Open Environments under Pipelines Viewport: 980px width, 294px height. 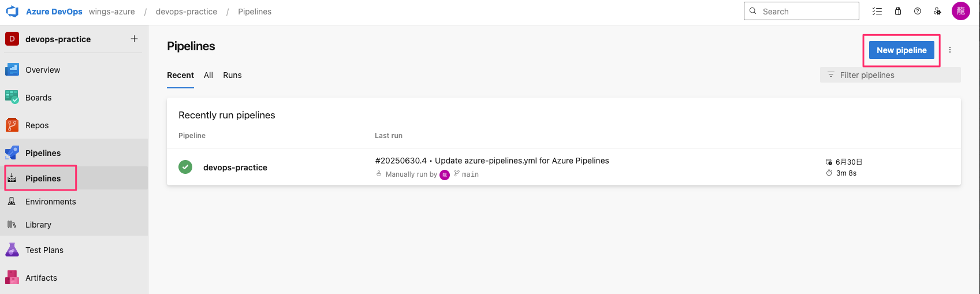coord(50,202)
